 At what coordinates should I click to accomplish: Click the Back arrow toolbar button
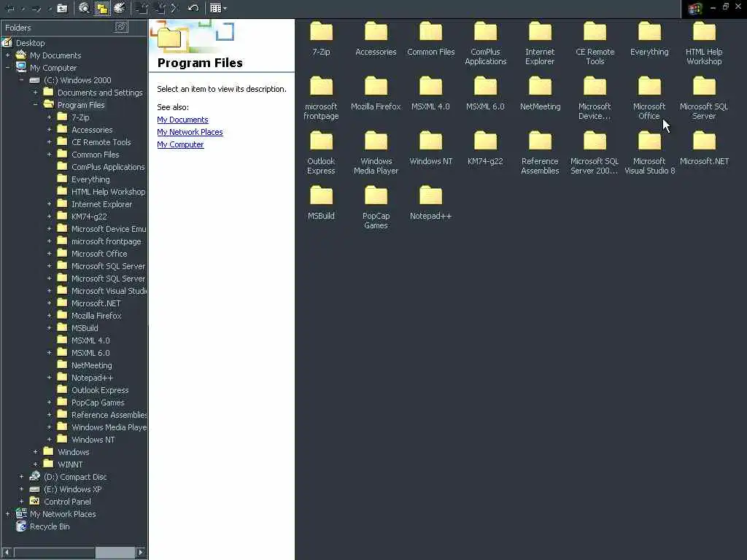click(x=10, y=8)
